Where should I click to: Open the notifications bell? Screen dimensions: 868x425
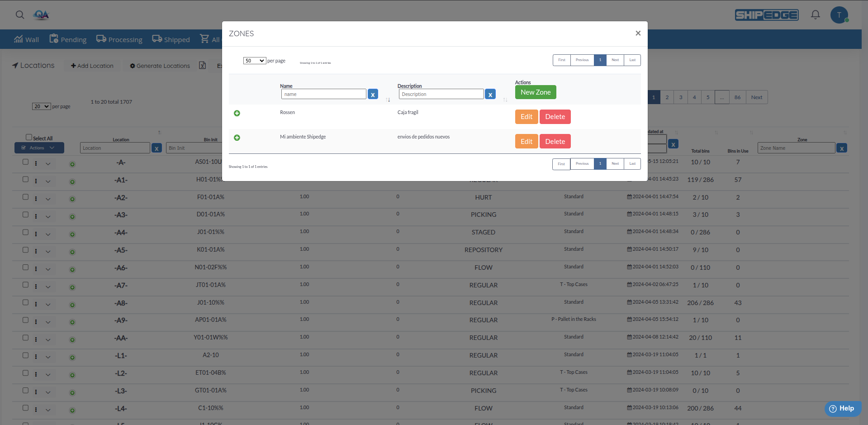(x=815, y=15)
